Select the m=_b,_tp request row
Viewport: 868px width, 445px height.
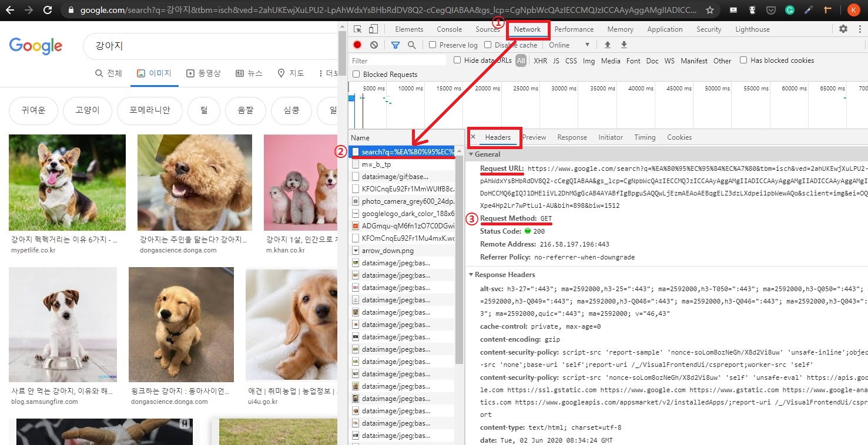[403, 164]
